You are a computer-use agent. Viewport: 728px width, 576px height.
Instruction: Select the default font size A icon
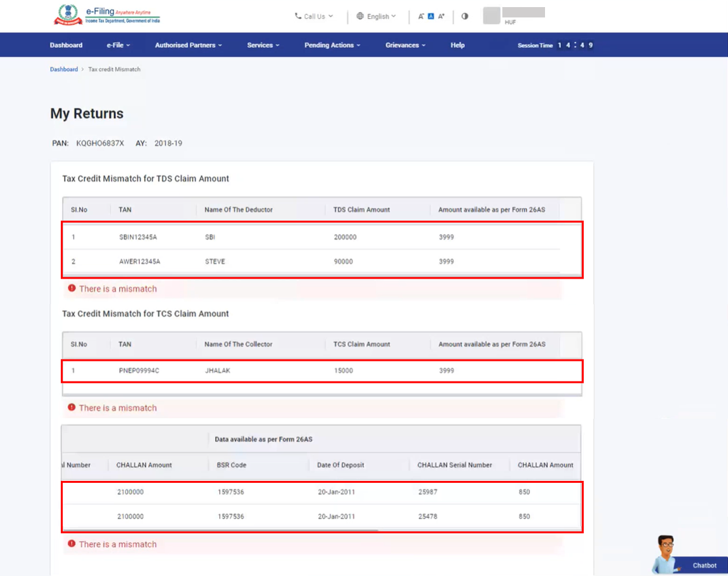click(431, 16)
